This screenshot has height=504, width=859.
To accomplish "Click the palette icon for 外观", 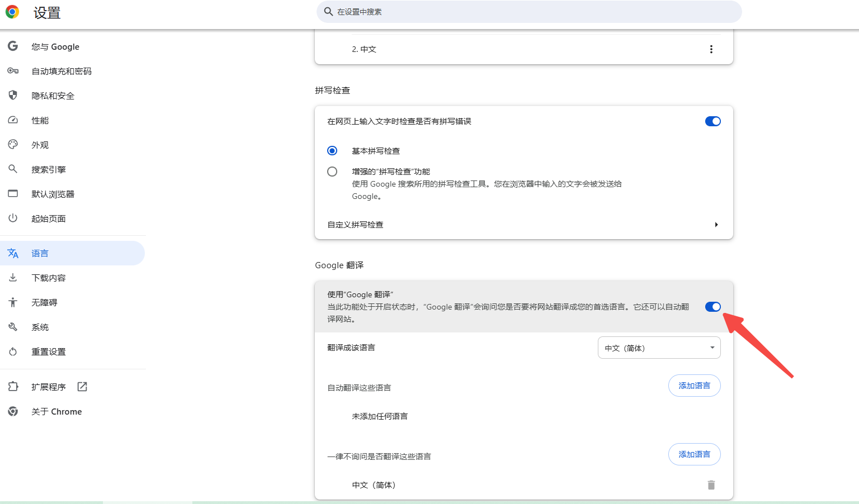I will click(x=13, y=144).
